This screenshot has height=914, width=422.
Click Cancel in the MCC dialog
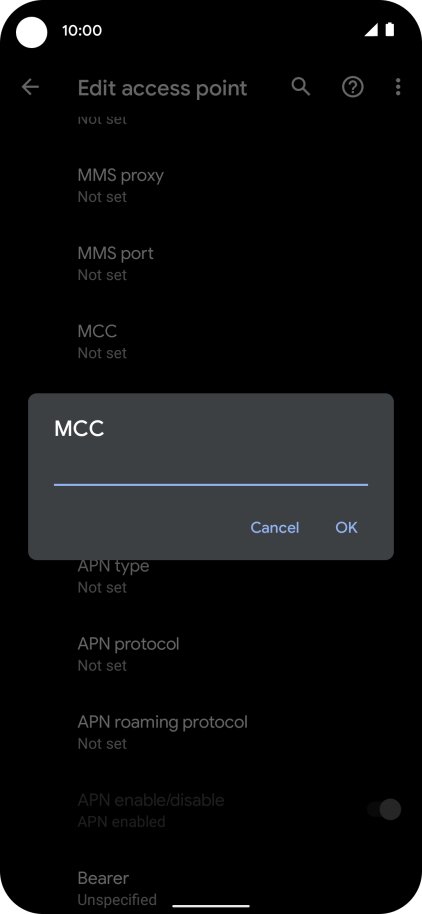[x=275, y=528]
